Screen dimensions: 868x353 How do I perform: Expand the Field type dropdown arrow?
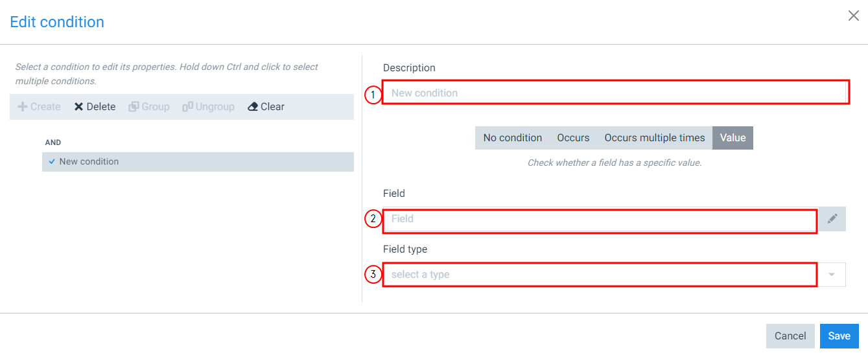coord(832,275)
